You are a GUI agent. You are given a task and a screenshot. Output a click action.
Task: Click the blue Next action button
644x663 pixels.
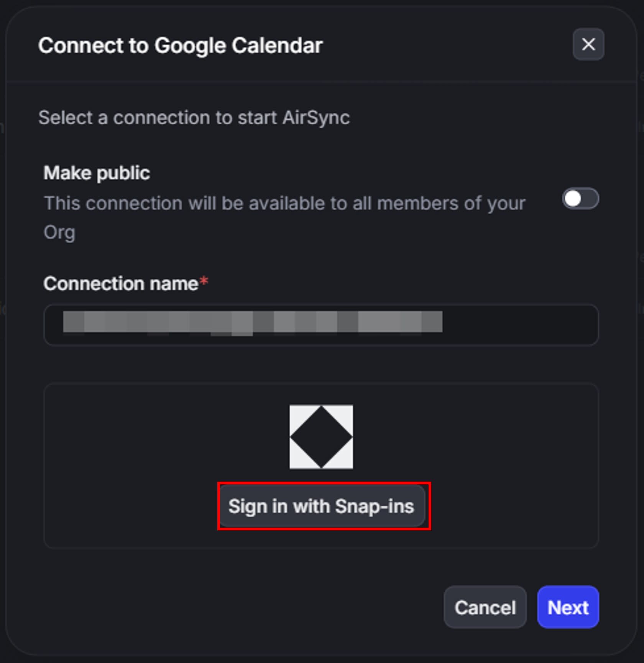pos(567,607)
